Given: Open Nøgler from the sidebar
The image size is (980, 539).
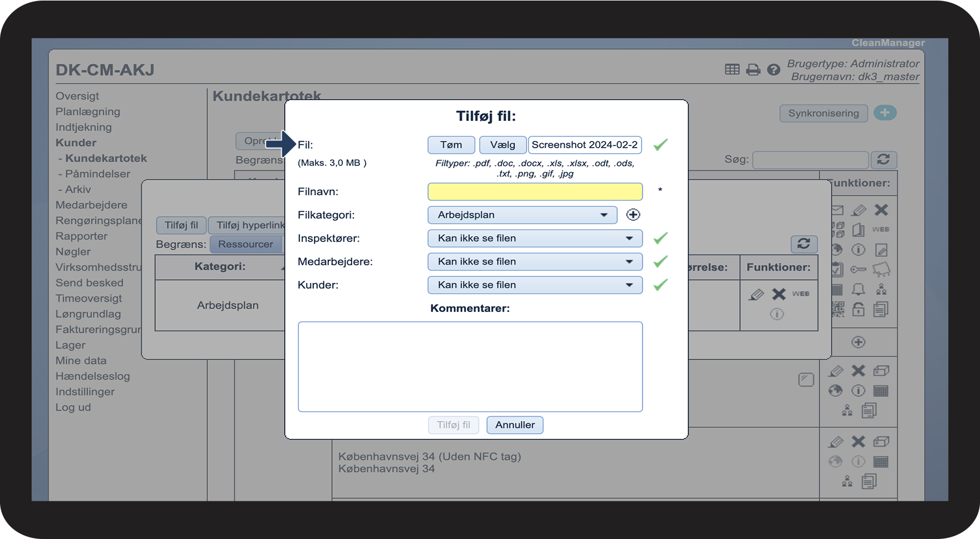Looking at the screenshot, I should pyautogui.click(x=73, y=251).
